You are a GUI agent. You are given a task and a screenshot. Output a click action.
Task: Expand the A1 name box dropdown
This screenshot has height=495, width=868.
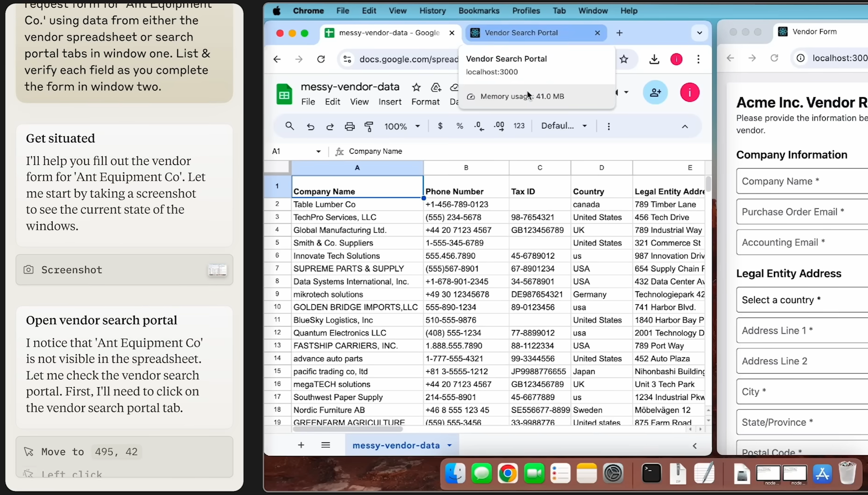pyautogui.click(x=318, y=151)
